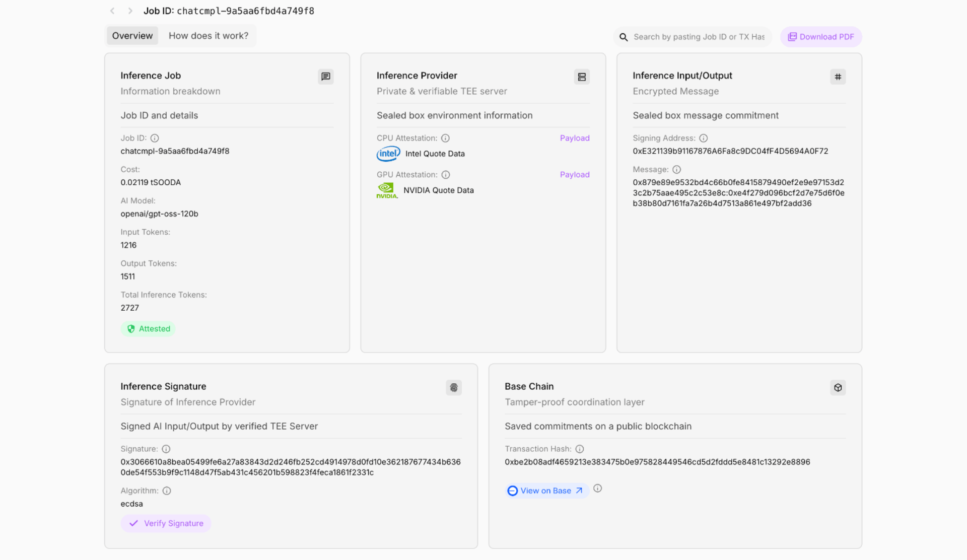Select the algorithm value ecdsa

pos(131,504)
